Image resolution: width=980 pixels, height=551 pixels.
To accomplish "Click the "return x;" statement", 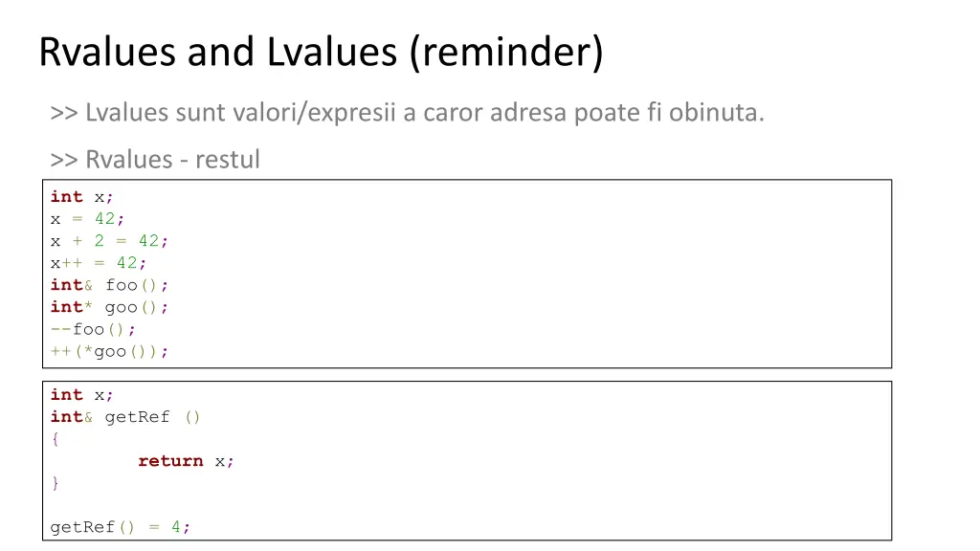I will (x=187, y=461).
